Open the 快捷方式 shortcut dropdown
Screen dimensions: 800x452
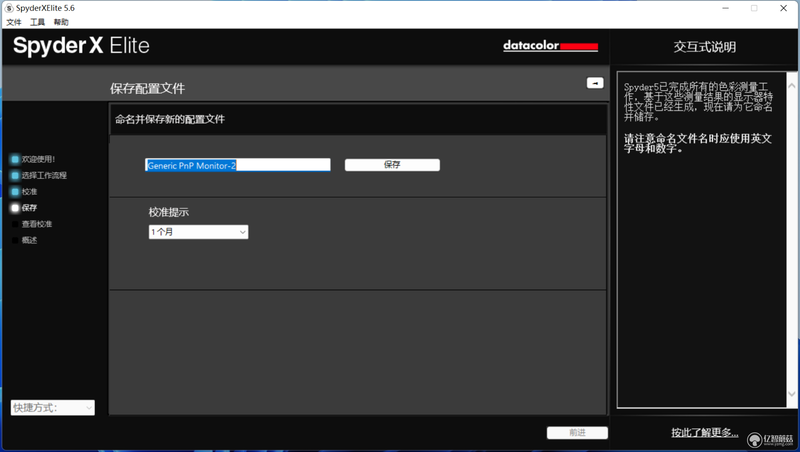53,408
